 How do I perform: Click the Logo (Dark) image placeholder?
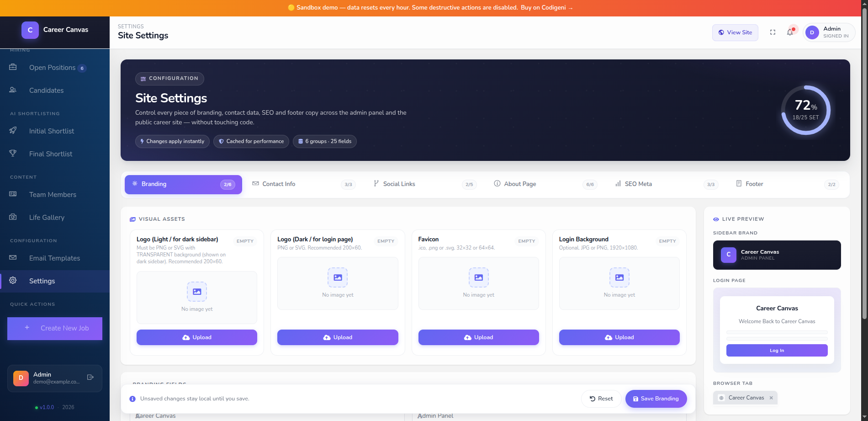338,283
